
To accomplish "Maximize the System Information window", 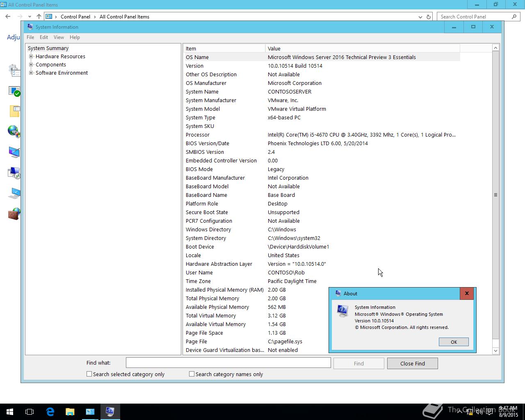I will pyautogui.click(x=473, y=27).
